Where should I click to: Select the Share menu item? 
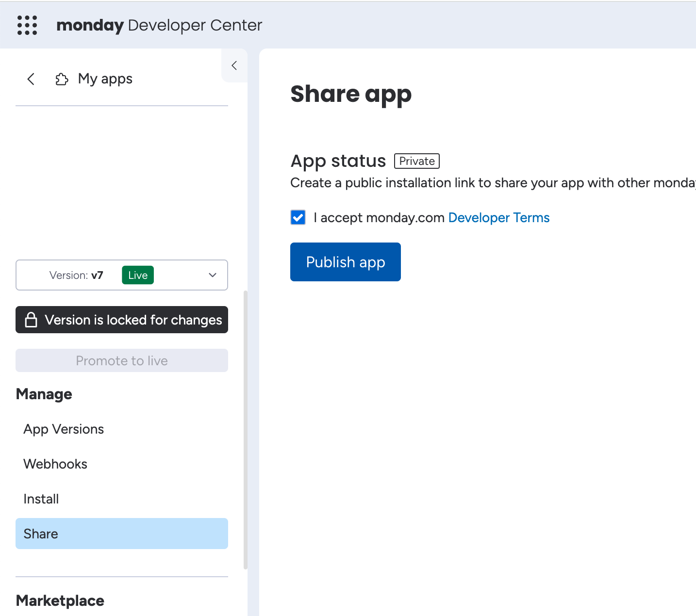tap(122, 534)
